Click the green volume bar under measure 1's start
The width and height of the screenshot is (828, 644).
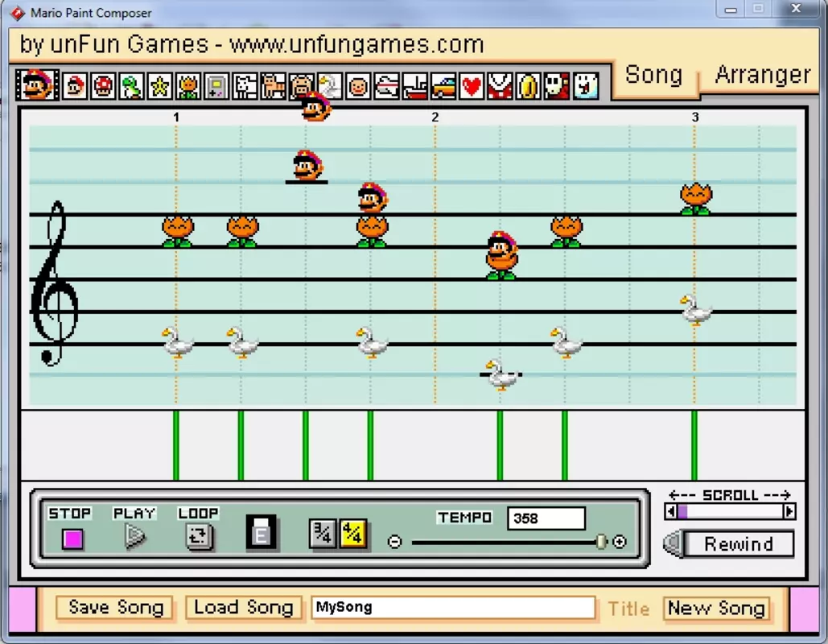click(x=176, y=445)
